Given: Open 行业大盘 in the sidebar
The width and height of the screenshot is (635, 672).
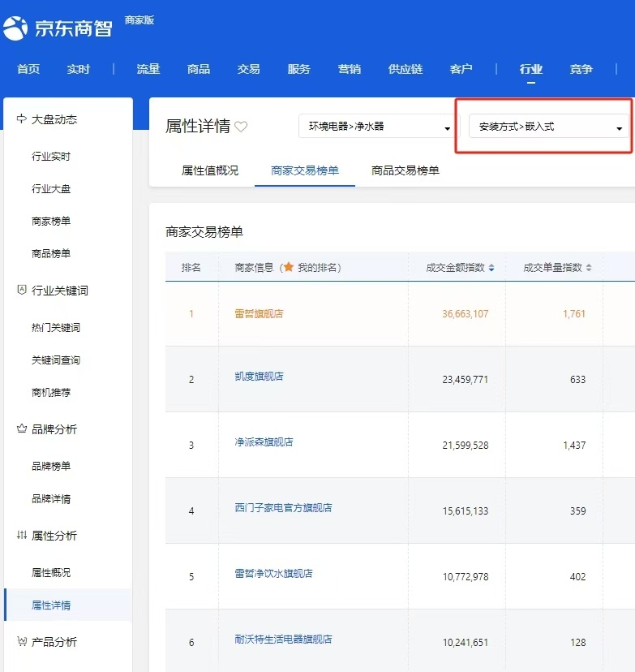Looking at the screenshot, I should pos(51,188).
